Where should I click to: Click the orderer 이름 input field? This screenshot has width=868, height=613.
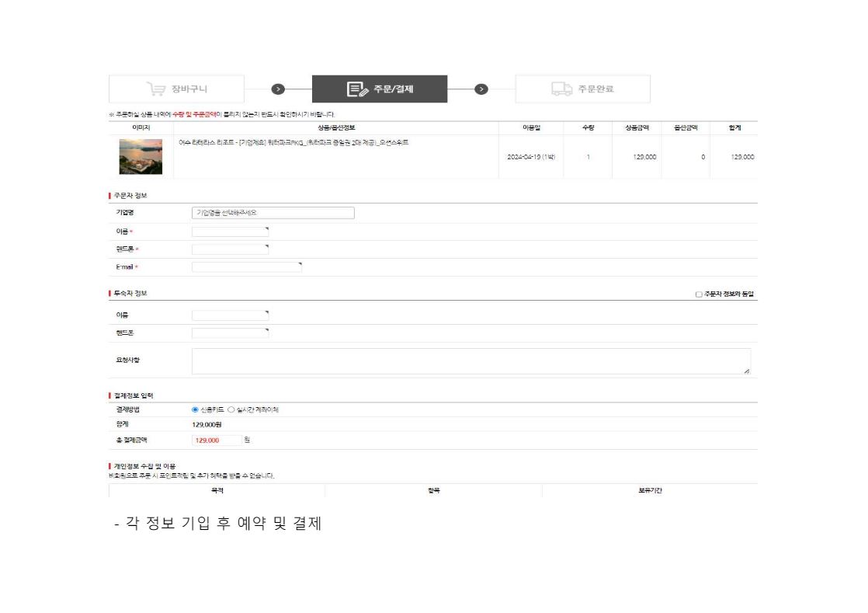pos(230,232)
